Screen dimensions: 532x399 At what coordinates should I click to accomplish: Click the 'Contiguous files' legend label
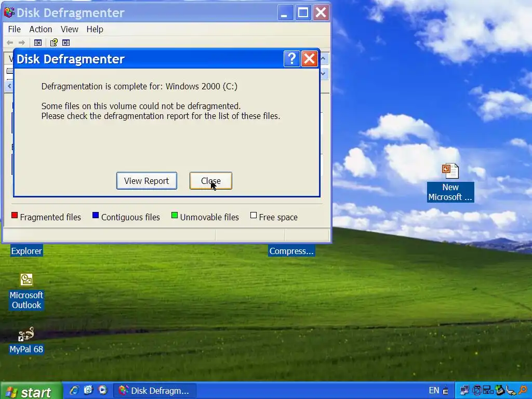[x=130, y=217]
